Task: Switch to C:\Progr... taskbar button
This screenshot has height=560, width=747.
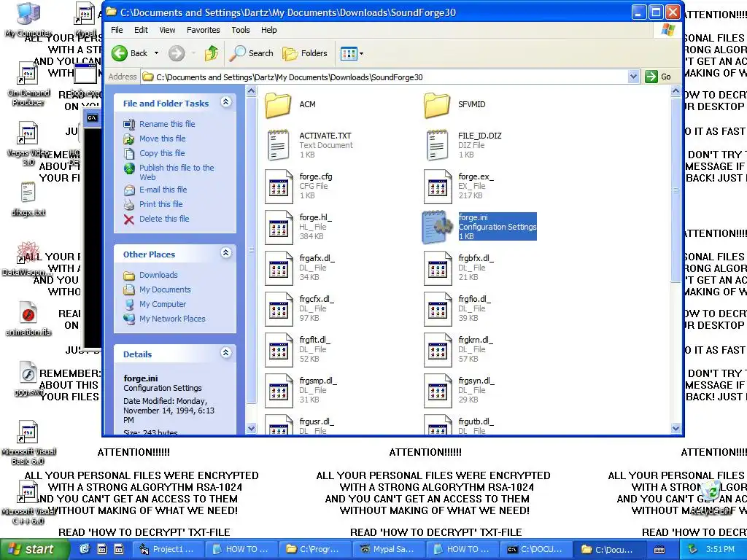Action: click(x=314, y=550)
